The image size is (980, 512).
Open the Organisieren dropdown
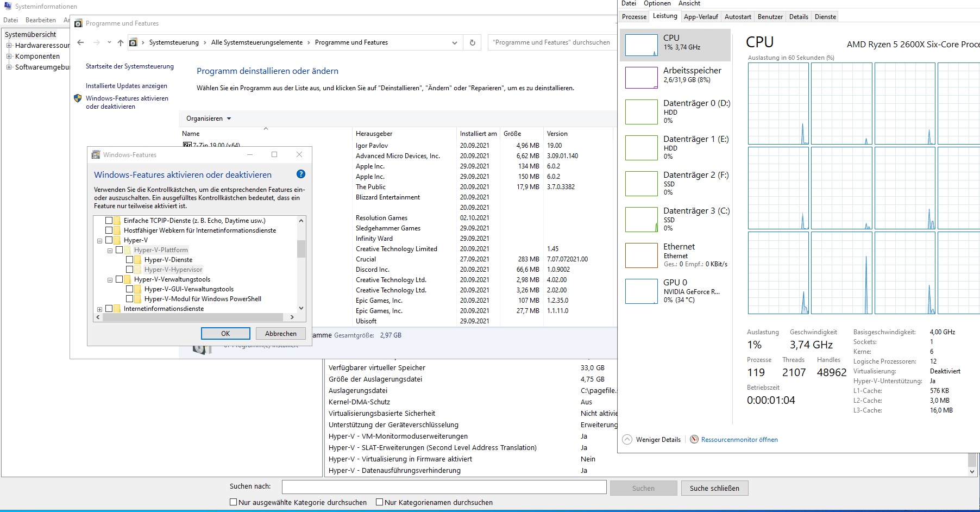[x=209, y=118]
